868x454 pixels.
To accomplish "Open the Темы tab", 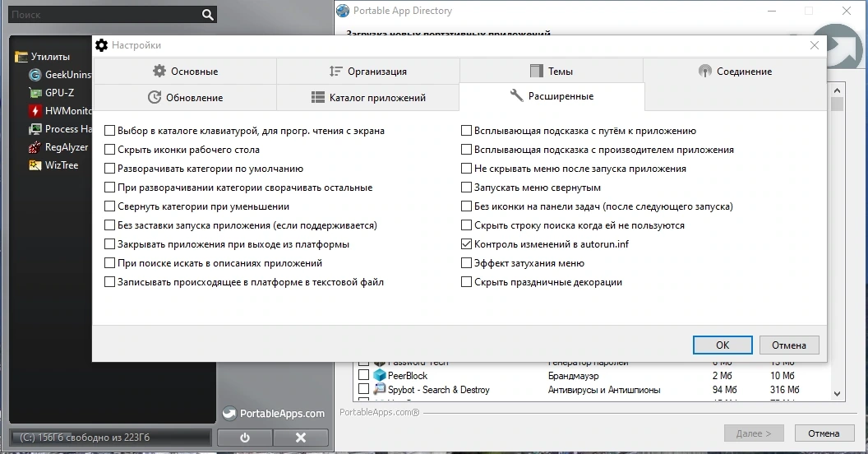I will (552, 71).
